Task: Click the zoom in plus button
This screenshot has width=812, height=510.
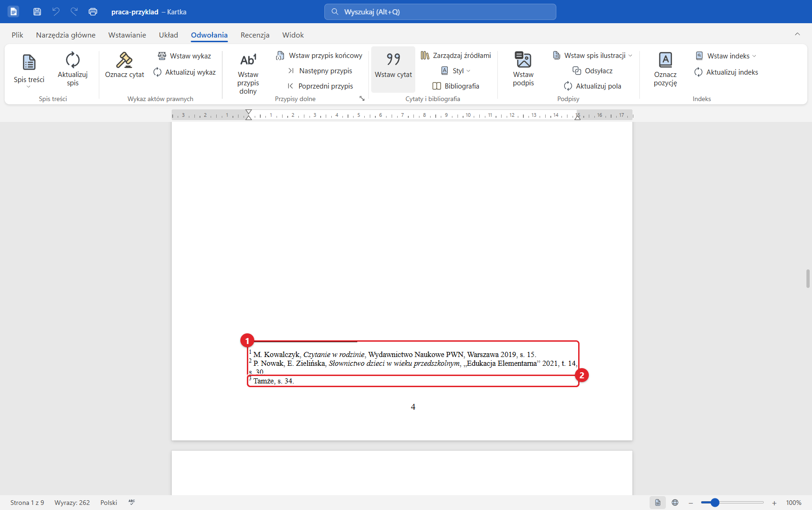Action: click(x=774, y=503)
